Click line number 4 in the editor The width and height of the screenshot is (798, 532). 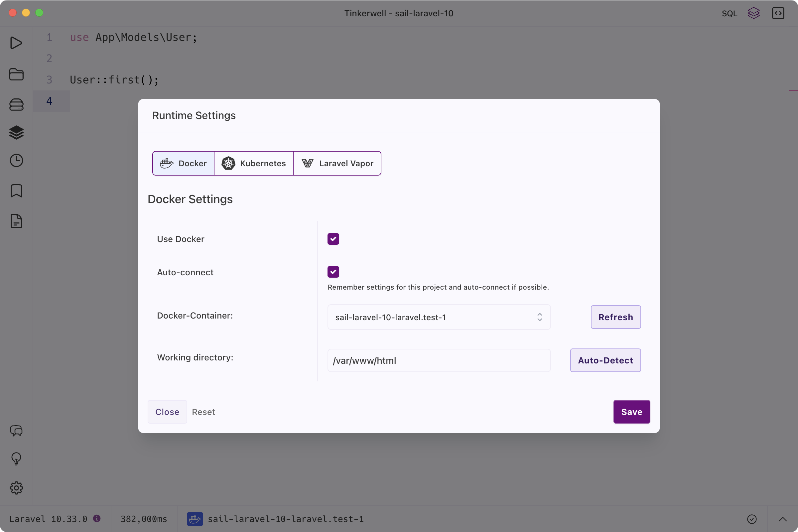50,101
